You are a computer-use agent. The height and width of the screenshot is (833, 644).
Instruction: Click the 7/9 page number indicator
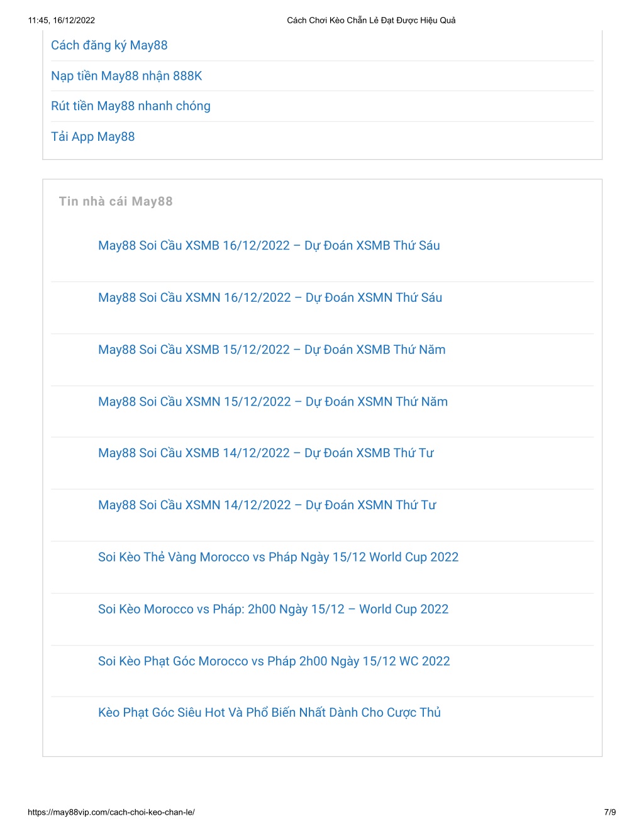610,812
